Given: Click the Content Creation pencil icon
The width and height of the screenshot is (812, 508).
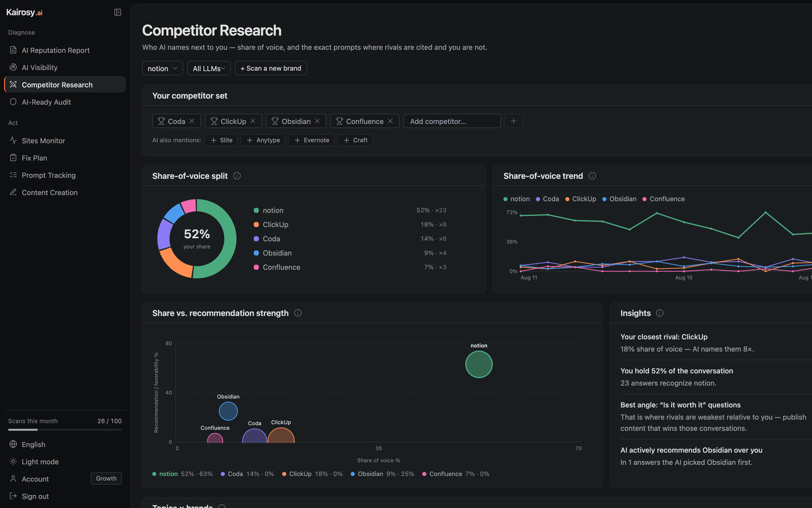Looking at the screenshot, I should (13, 192).
